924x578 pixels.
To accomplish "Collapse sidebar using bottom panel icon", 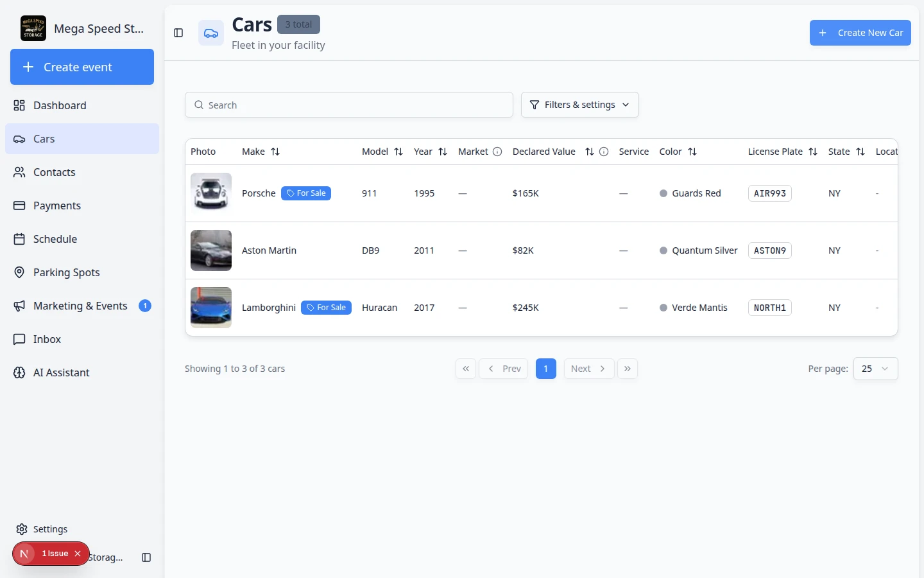I will tap(146, 557).
